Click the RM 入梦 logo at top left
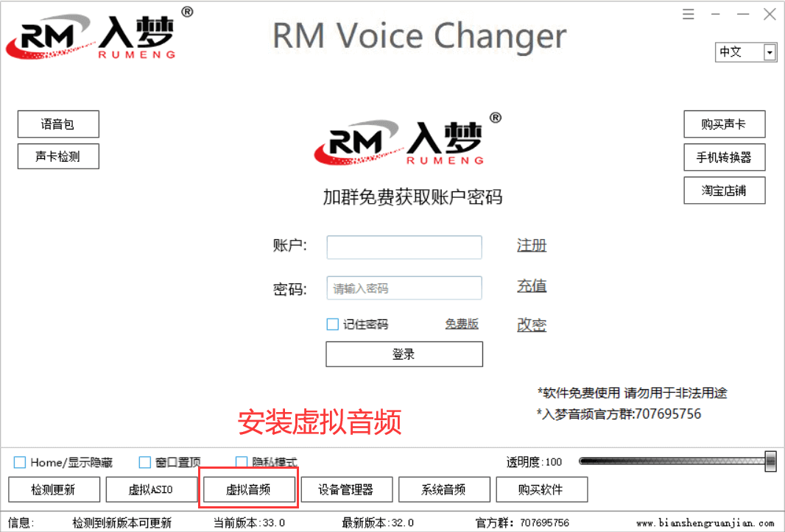 click(99, 34)
